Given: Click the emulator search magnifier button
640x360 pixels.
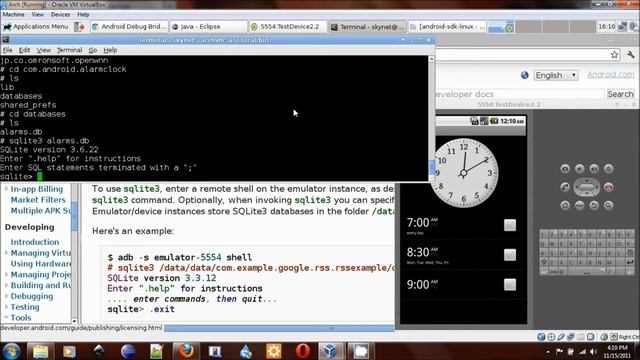Looking at the screenshot, I should (609, 205).
